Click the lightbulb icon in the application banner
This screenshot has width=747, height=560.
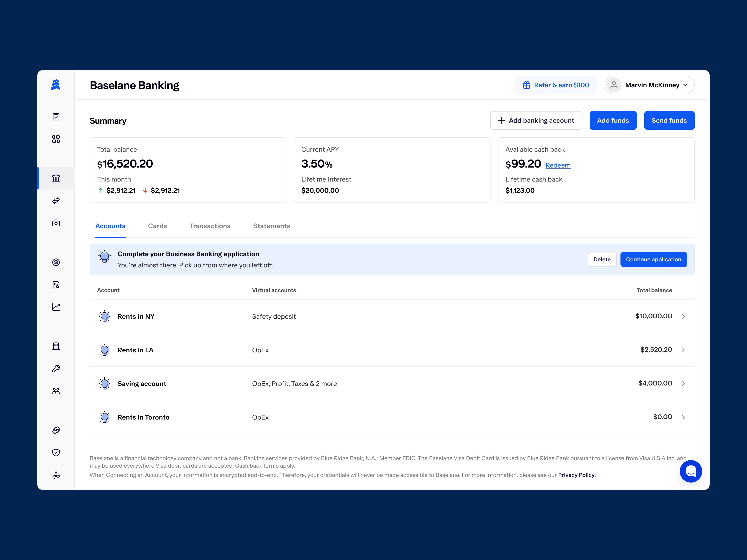coord(105,256)
